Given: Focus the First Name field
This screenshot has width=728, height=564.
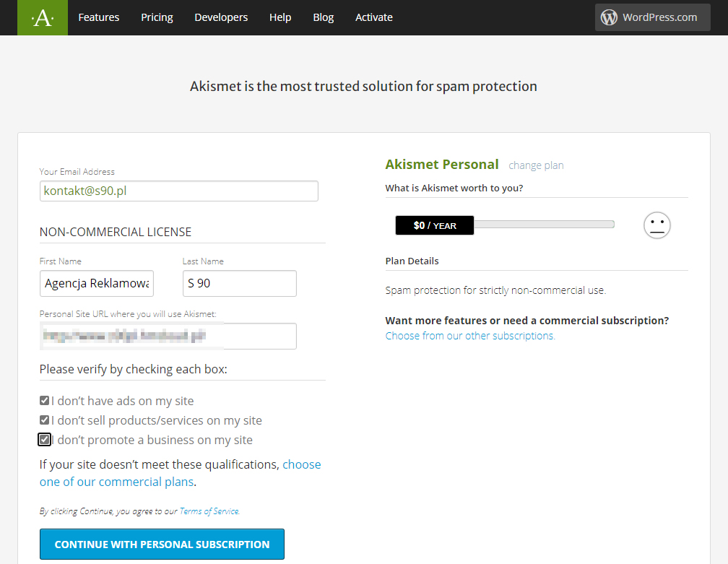Looking at the screenshot, I should (97, 283).
